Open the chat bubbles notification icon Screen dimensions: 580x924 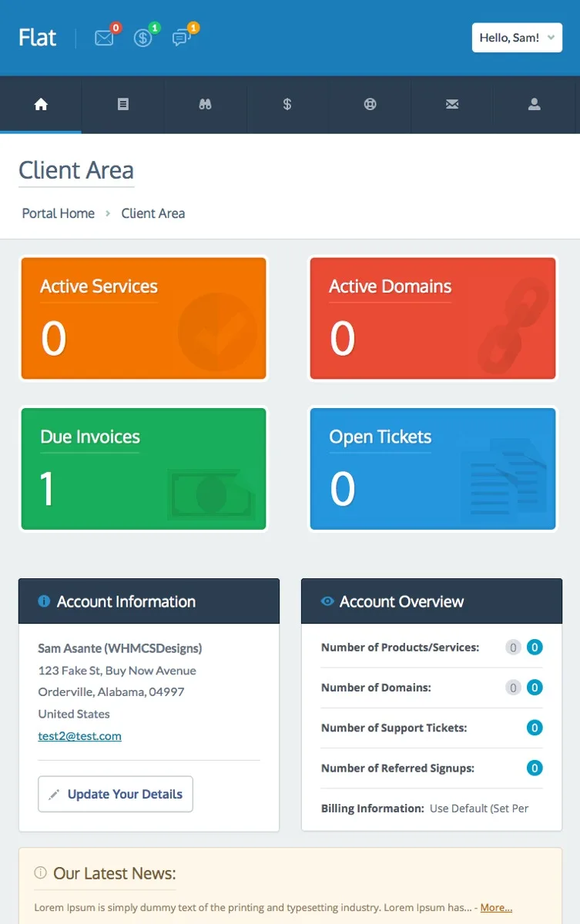[182, 38]
